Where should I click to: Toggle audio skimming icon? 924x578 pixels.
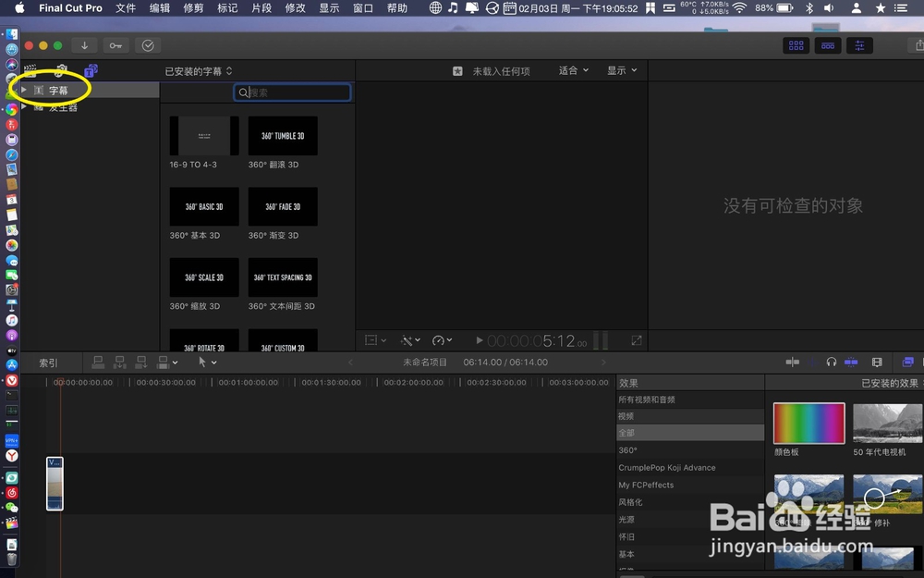[812, 362]
